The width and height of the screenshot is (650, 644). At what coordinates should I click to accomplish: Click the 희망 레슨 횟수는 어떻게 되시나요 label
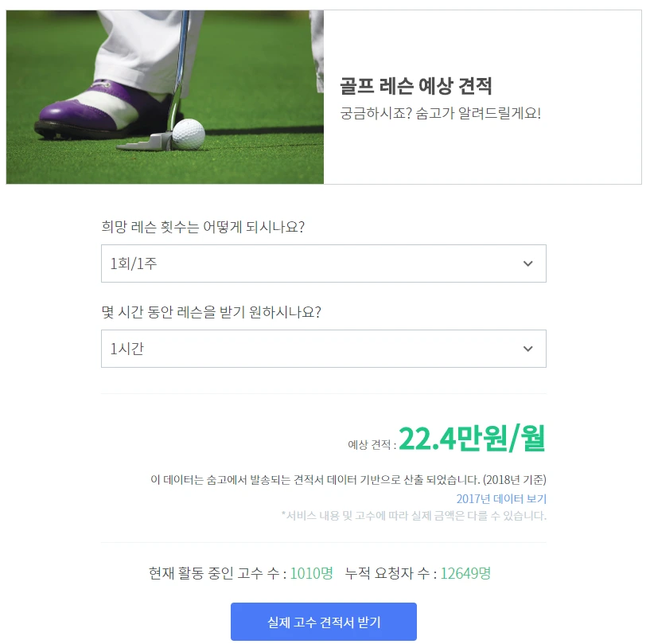tap(203, 227)
